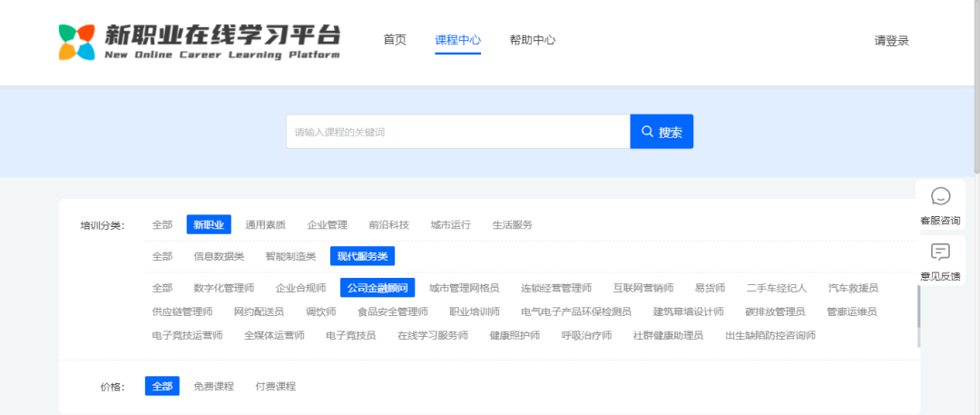This screenshot has height=415, width=980.
Task: Open the 课程中心 tab
Action: 458,40
